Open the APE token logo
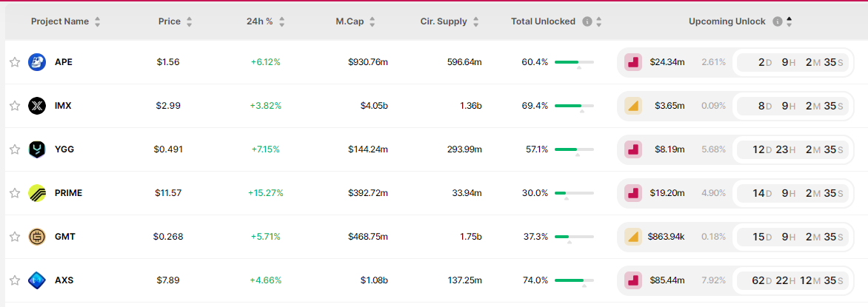 coord(37,62)
